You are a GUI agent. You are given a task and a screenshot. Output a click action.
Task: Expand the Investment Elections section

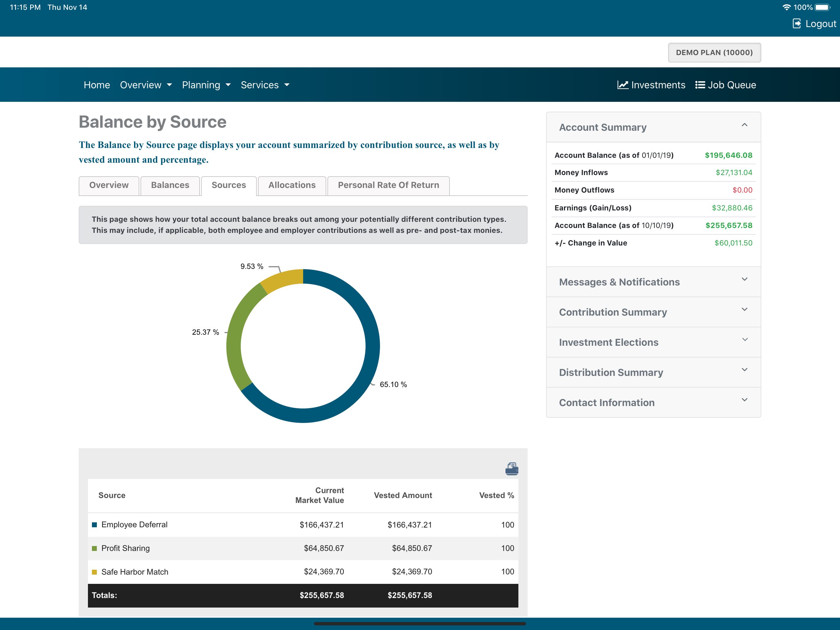[653, 342]
